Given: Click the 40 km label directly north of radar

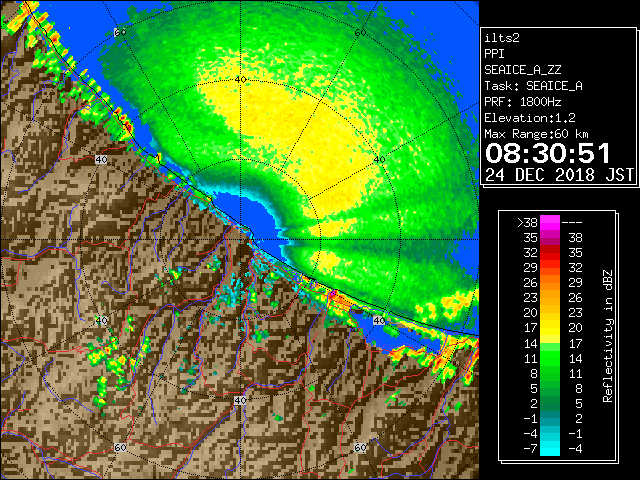Looking at the screenshot, I should tap(240, 80).
